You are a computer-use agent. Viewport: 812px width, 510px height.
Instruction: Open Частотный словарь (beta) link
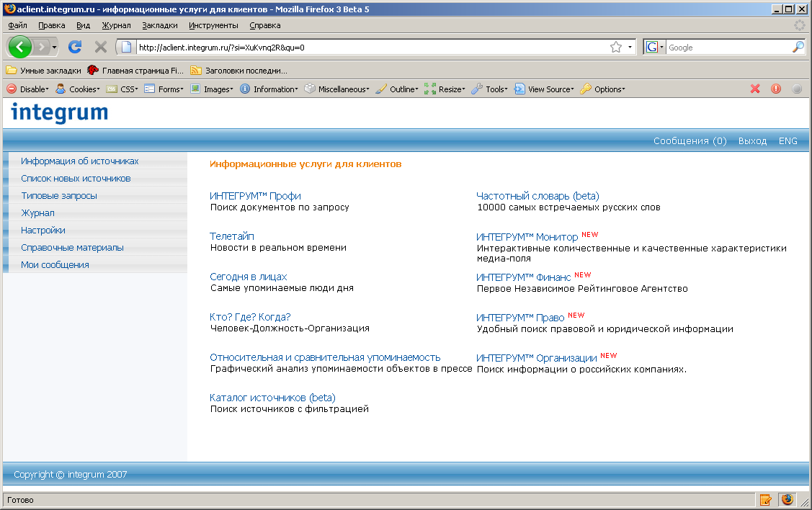tap(537, 196)
